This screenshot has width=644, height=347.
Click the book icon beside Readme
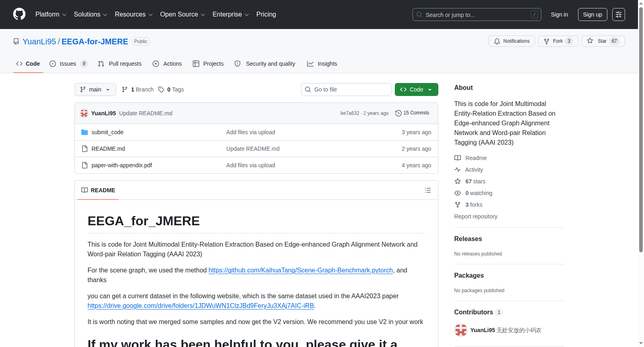(x=458, y=158)
